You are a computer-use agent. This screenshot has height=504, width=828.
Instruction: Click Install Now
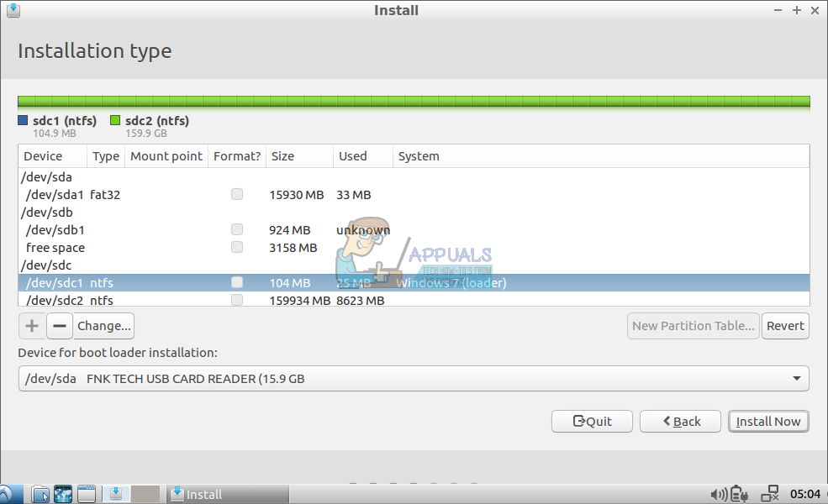pos(768,421)
